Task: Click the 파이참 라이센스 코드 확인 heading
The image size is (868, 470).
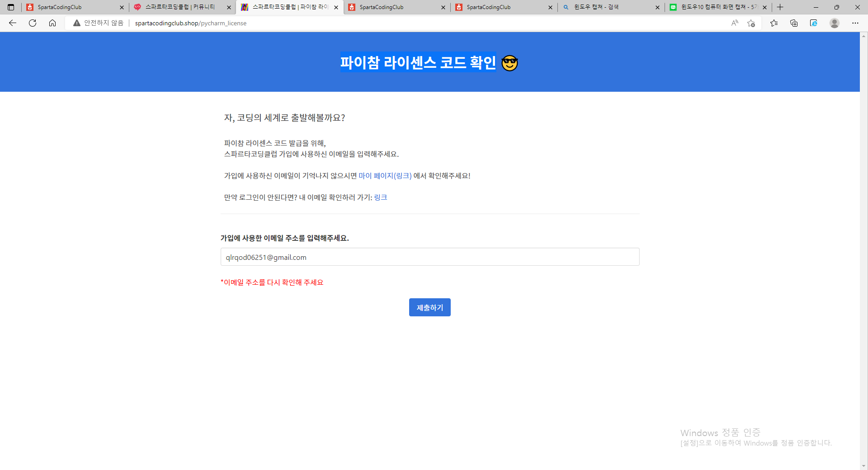Action: coord(418,62)
